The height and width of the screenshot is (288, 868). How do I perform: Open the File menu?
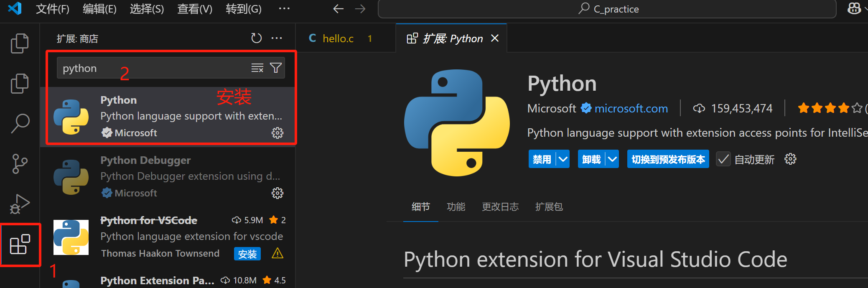pyautogui.click(x=53, y=9)
